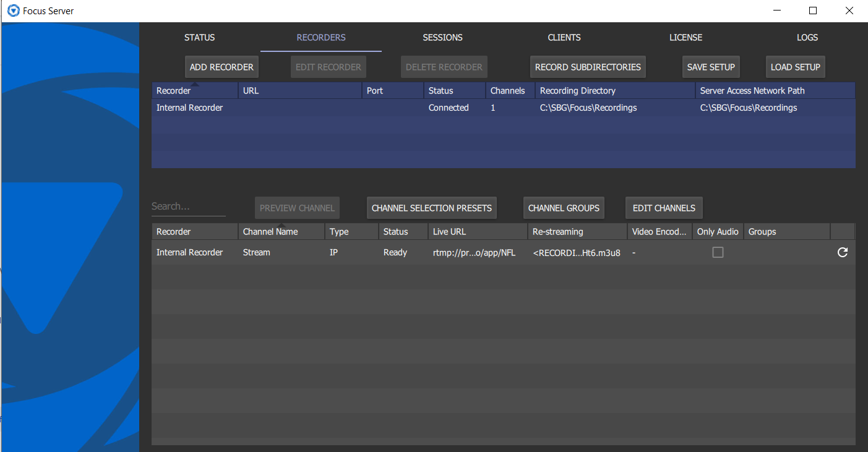Click the Live URL column header
Image resolution: width=868 pixels, height=452 pixels.
[478, 231]
